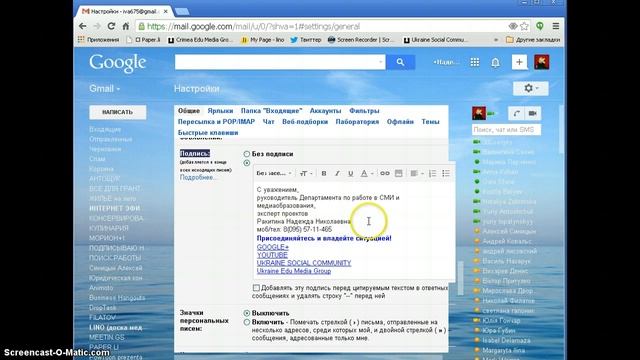The image size is (640, 360).
Task: Toggle bold in signature editor
Action: [324, 173]
